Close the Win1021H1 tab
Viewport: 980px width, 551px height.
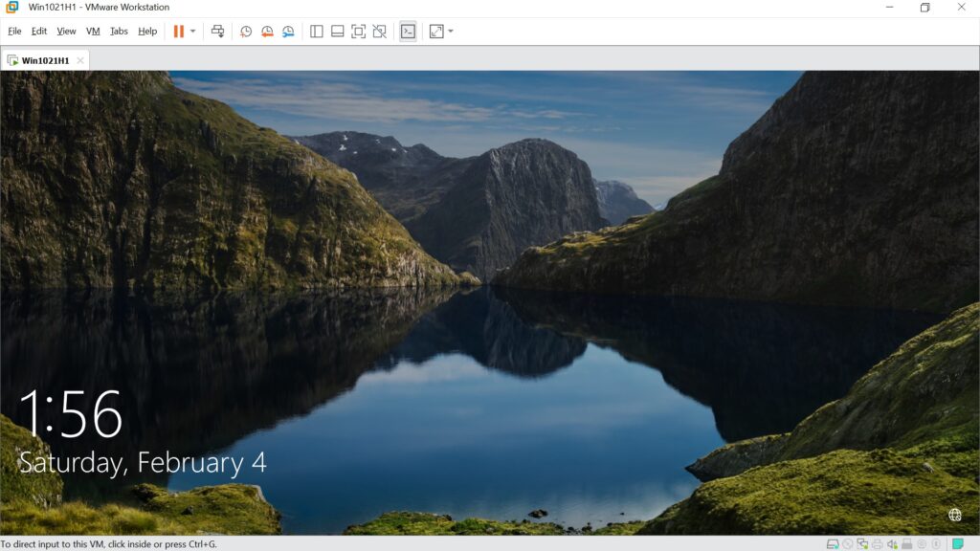[x=80, y=60]
